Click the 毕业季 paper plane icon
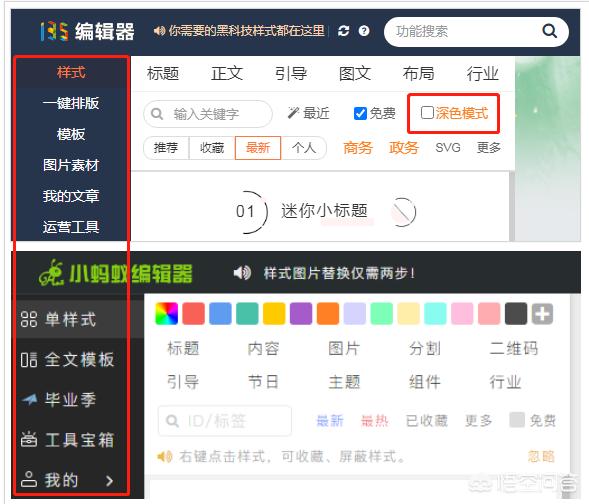 (x=29, y=399)
